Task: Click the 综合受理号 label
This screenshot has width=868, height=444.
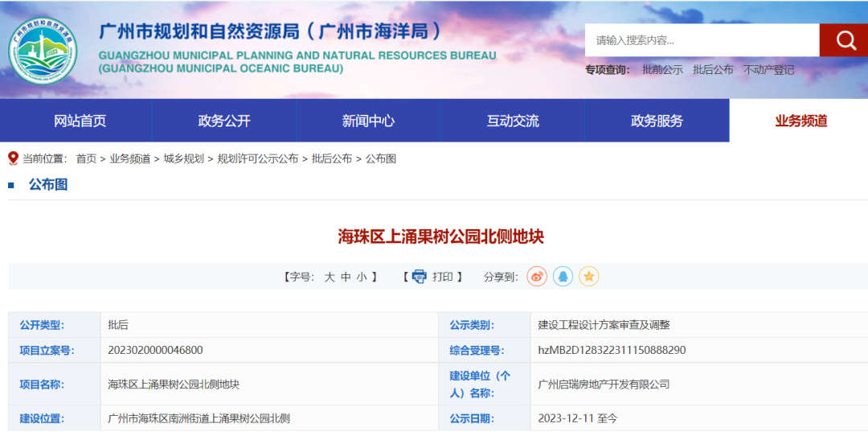Action: (477, 351)
